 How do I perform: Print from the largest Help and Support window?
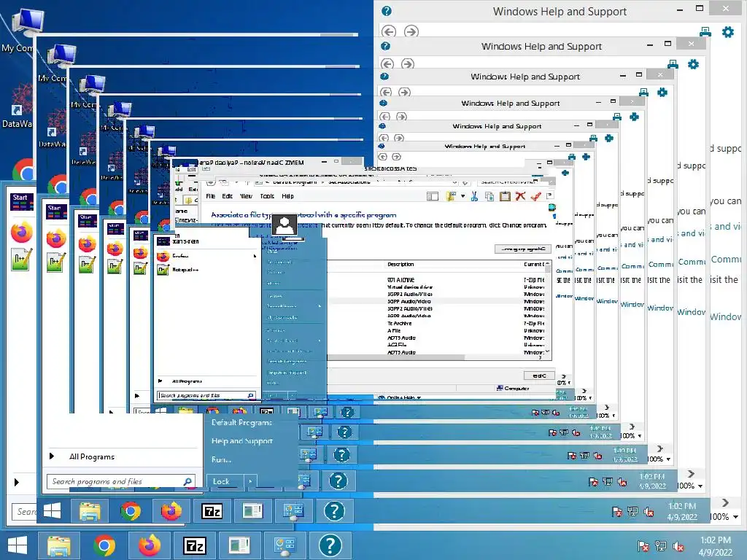point(705,32)
